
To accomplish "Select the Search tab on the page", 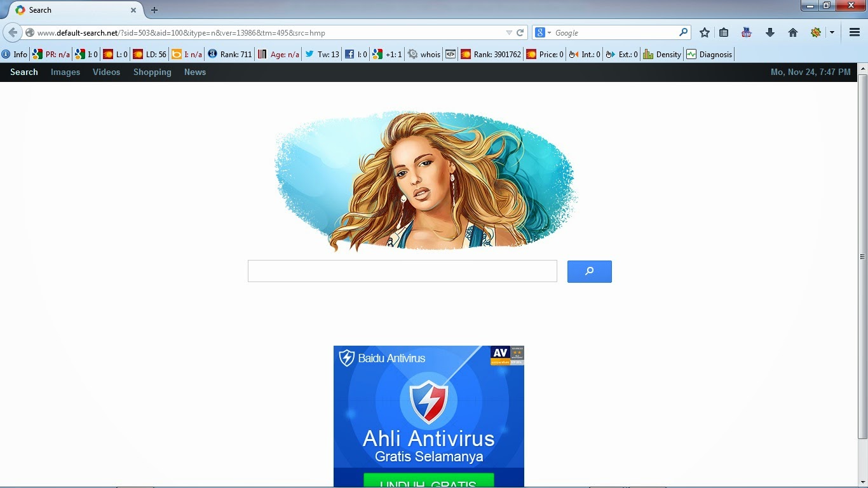I will 24,72.
